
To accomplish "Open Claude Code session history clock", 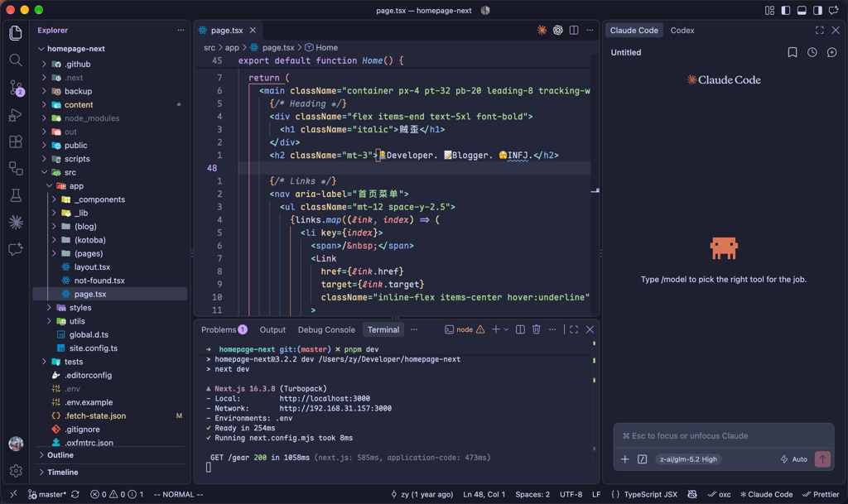I will [x=812, y=52].
